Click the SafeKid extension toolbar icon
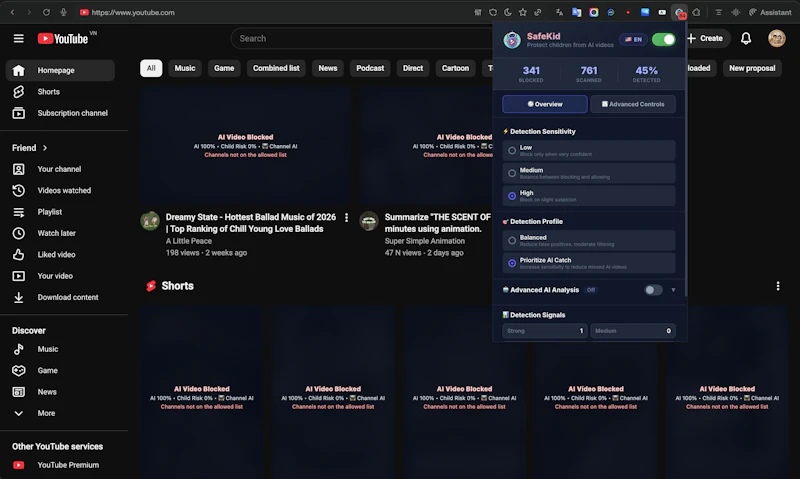Image resolution: width=800 pixels, height=479 pixels. 679,12
